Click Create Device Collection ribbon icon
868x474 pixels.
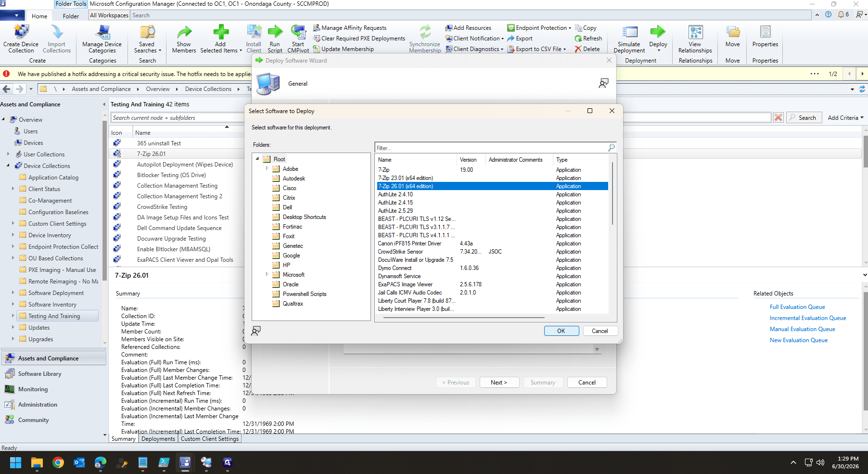pyautogui.click(x=21, y=38)
